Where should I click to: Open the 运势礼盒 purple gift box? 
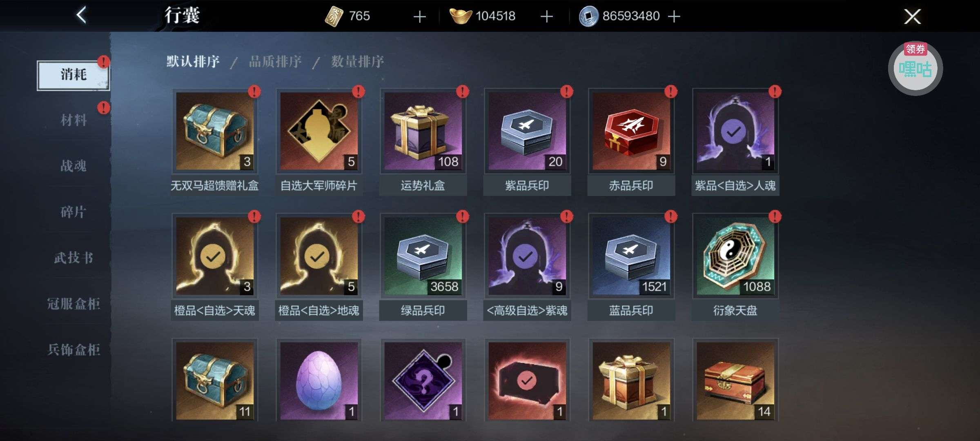click(423, 131)
